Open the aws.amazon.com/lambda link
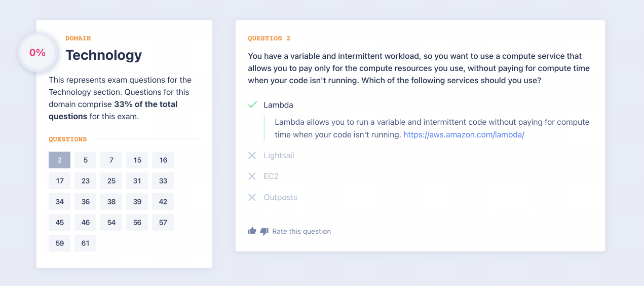 tap(464, 135)
